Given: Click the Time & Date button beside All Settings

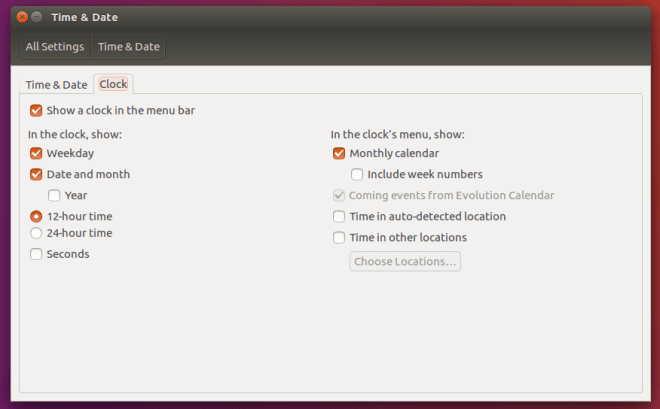Looking at the screenshot, I should point(128,46).
